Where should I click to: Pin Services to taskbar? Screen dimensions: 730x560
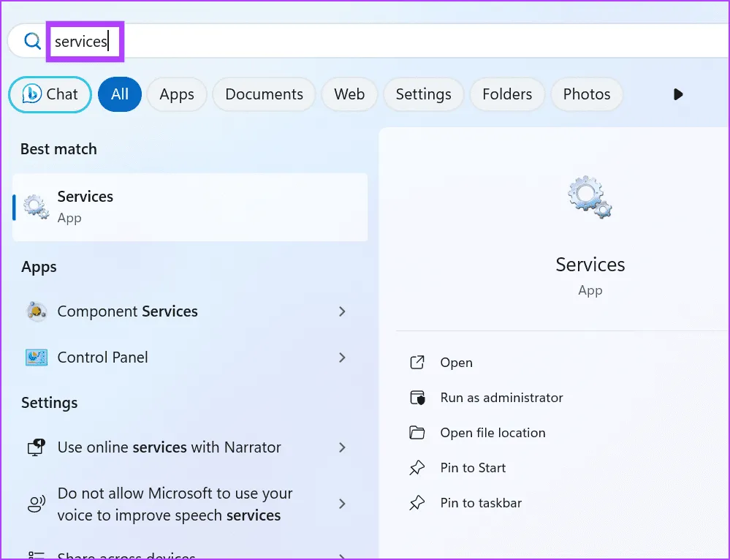pyautogui.click(x=481, y=503)
